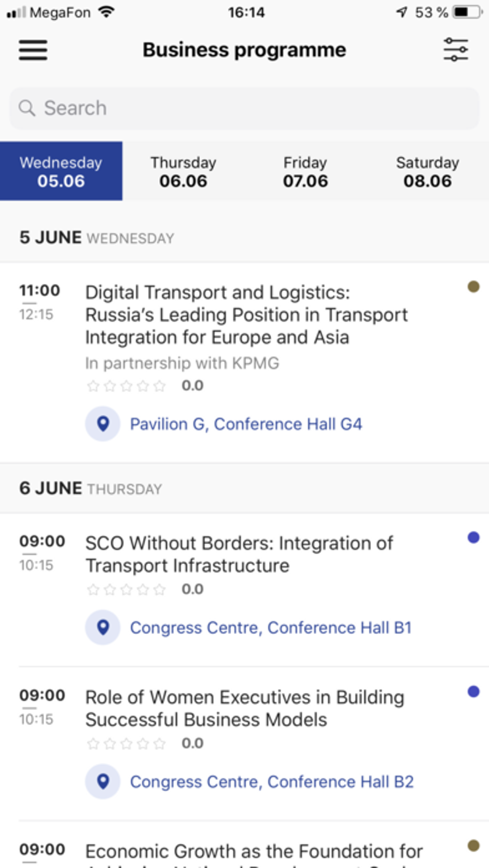Open the programme filter settings icon
Image resolution: width=489 pixels, height=868 pixels.
(455, 50)
